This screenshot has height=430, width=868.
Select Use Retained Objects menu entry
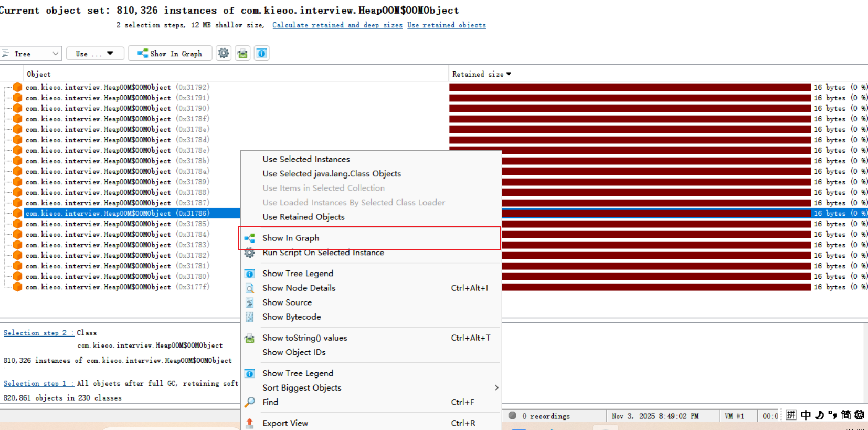303,217
